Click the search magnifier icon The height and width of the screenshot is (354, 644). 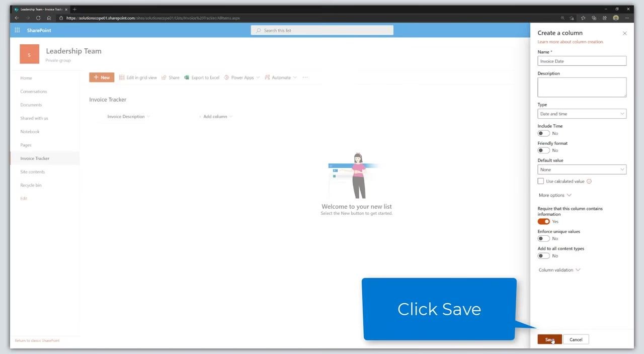259,31
